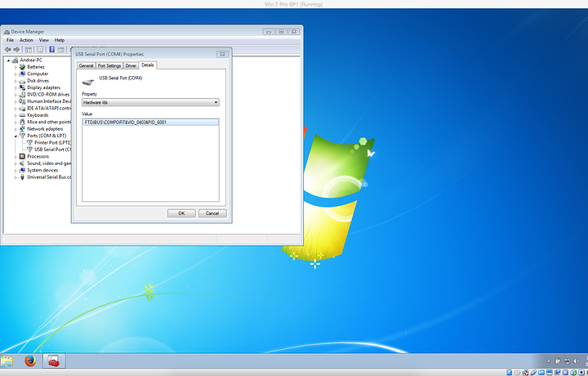This screenshot has width=588, height=376.
Task: Select the DVD/CD-ROM drives icon
Action: [x=22, y=95]
